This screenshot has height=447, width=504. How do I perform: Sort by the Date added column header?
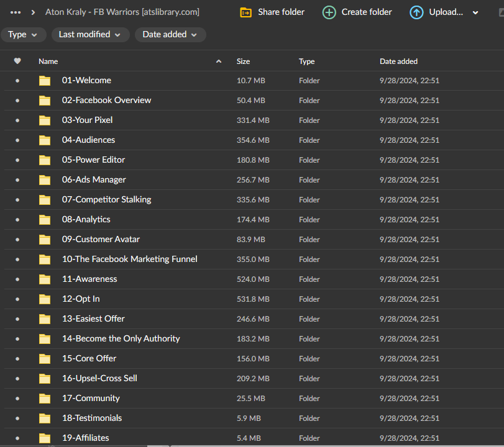(x=398, y=61)
